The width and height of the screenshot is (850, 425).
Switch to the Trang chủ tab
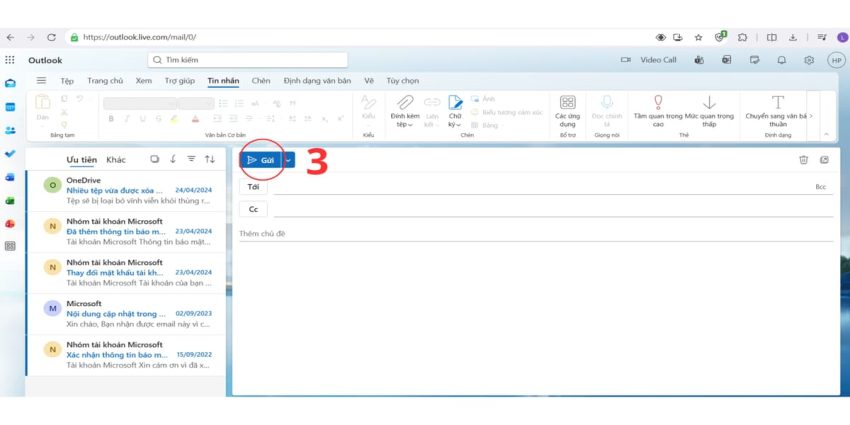coord(105,81)
